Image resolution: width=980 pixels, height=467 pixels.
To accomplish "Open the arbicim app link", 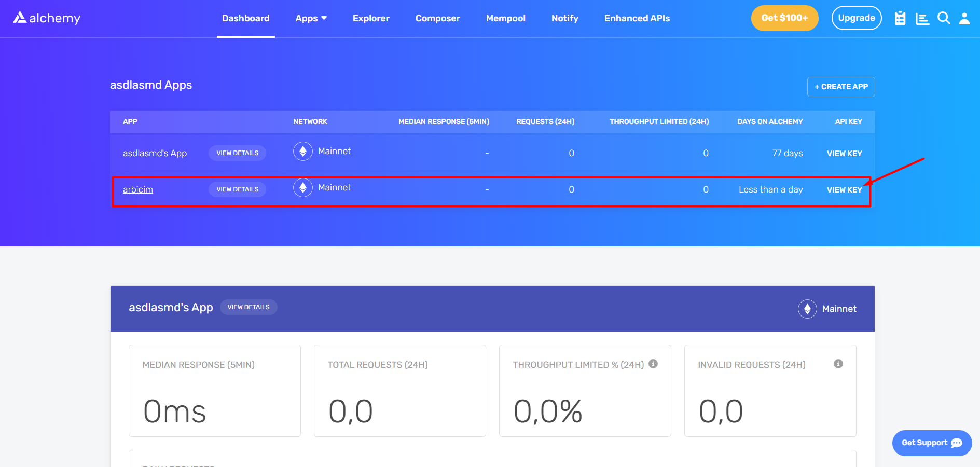I will [x=138, y=189].
